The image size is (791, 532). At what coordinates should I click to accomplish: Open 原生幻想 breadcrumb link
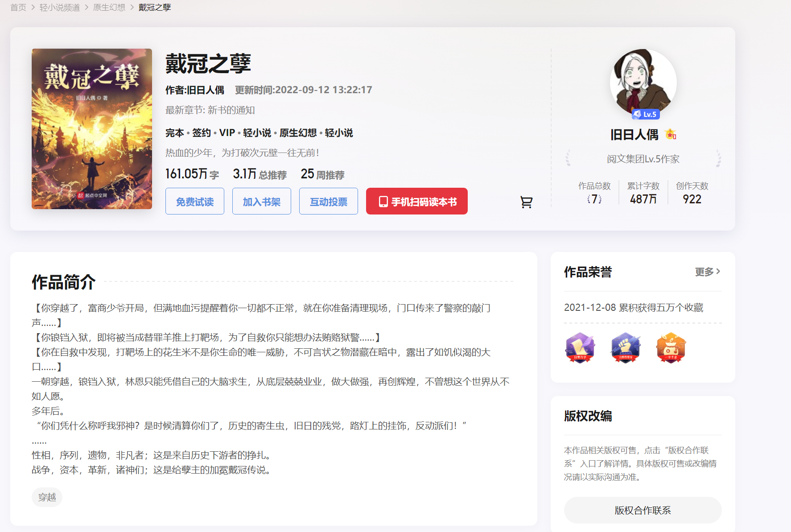click(109, 7)
